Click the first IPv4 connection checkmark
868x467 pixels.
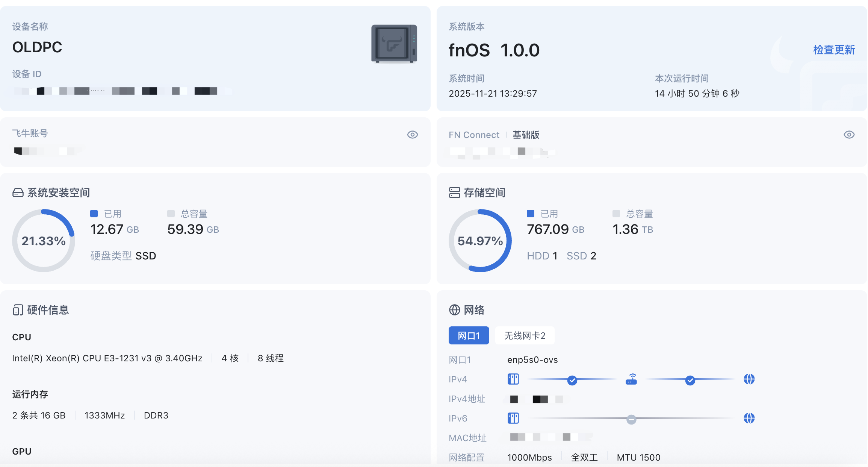(x=572, y=381)
